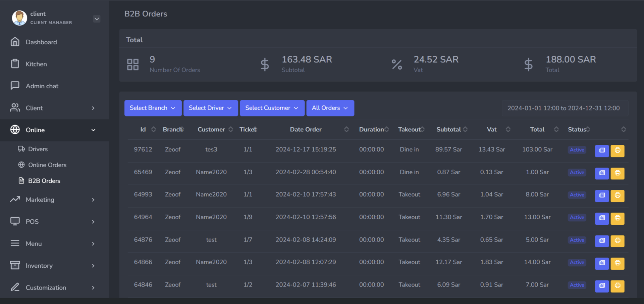644x304 pixels.
Task: View details of order 64846
Action: [x=602, y=286]
